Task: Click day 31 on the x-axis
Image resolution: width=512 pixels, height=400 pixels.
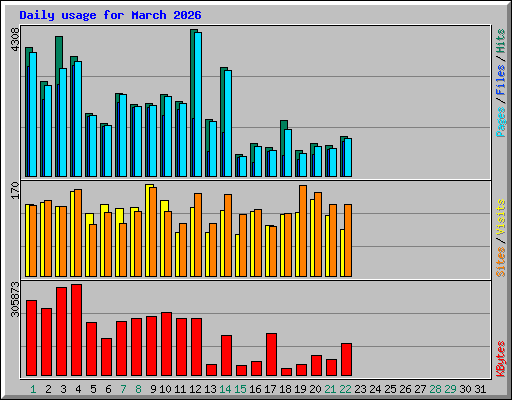Action: point(480,389)
